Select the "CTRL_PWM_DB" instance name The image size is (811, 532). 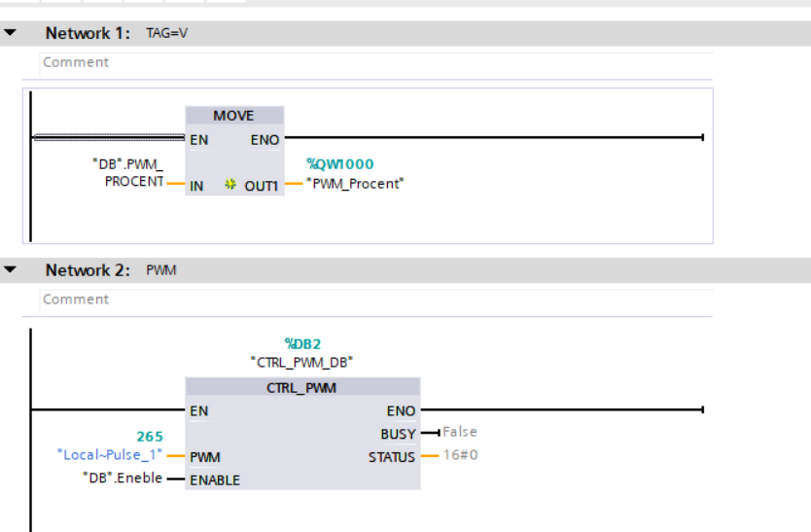(x=301, y=361)
